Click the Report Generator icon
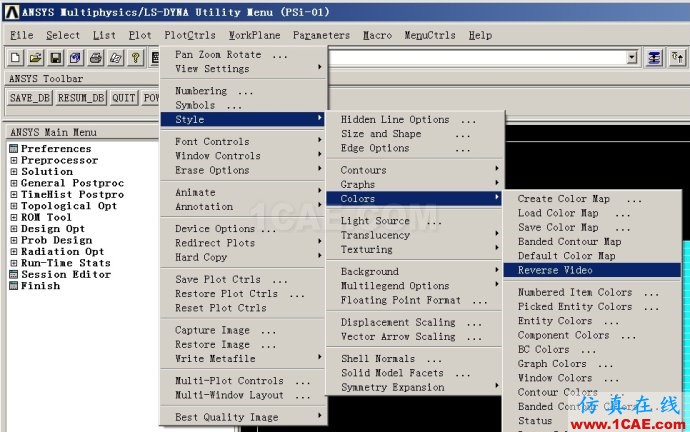 (x=116, y=58)
